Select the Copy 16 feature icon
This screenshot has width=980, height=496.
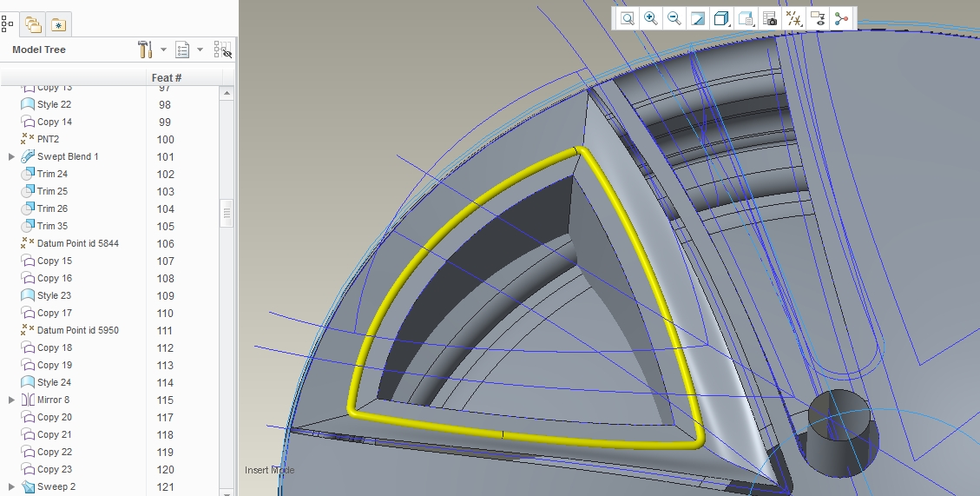(28, 278)
